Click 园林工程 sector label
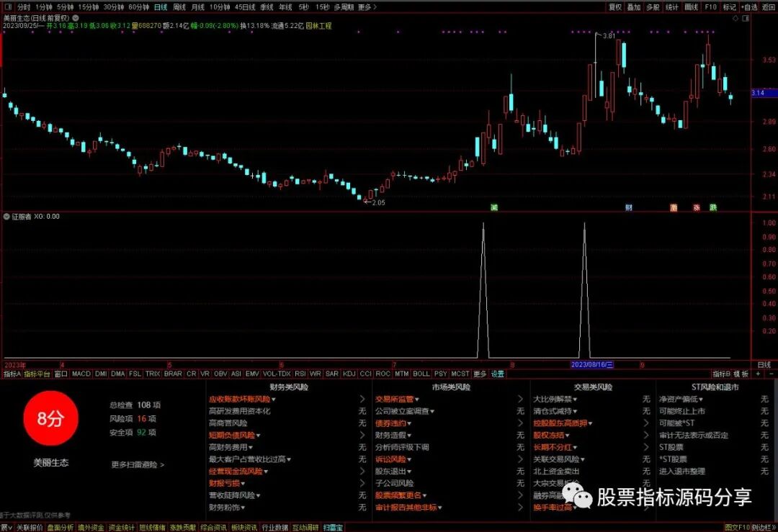This screenshot has width=778, height=532. pyautogui.click(x=318, y=26)
